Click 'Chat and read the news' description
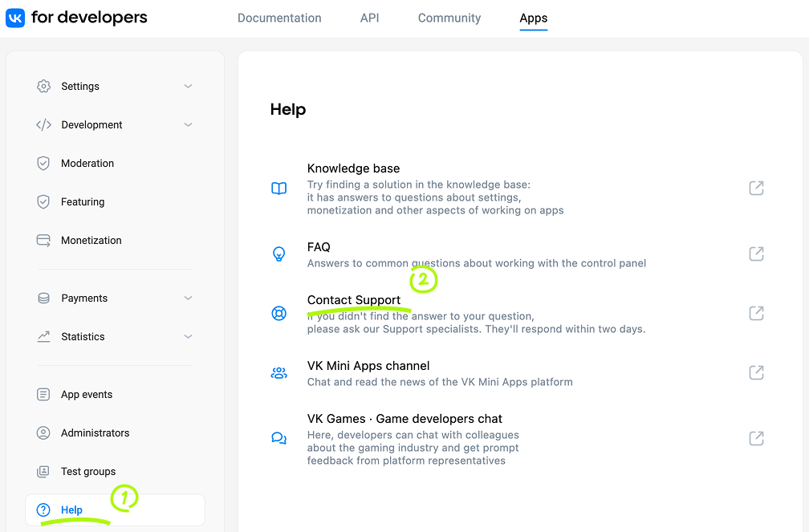This screenshot has height=532, width=809. coord(440,382)
